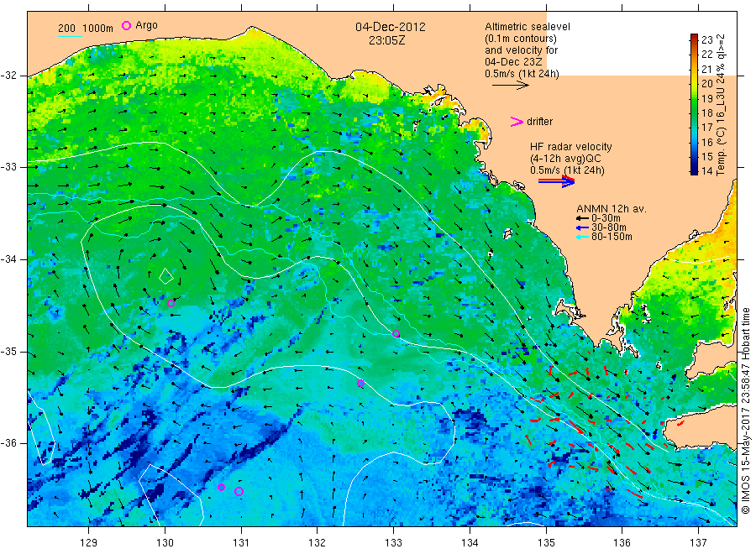Click the black altimetric velocity scale arrow
This screenshot has width=756, height=554.
(511, 86)
